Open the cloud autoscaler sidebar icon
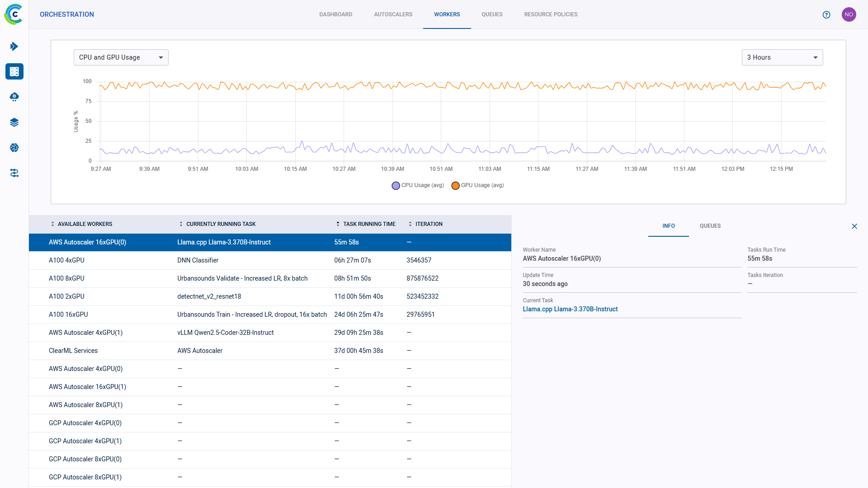This screenshot has height=488, width=868. pos(14,97)
